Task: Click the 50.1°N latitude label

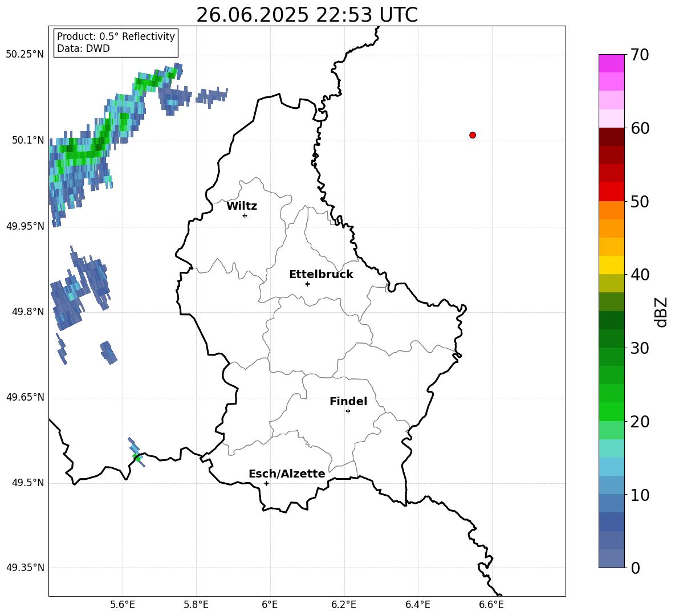Action: (x=27, y=140)
